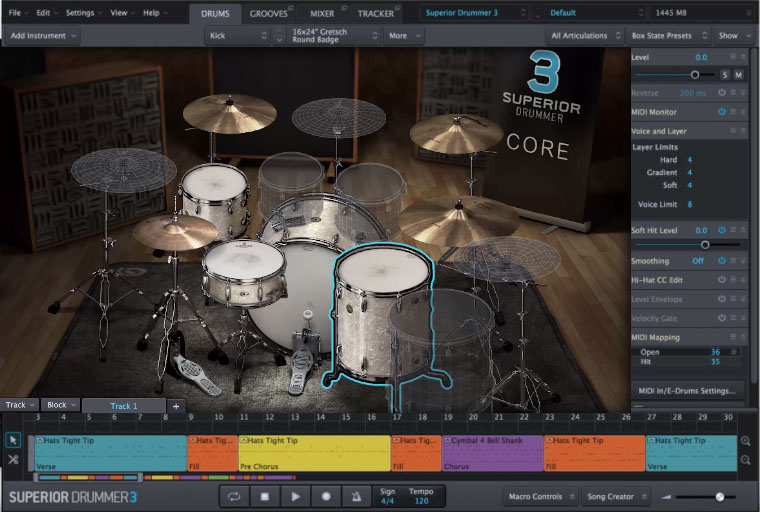The width and height of the screenshot is (760, 512).
Task: Zoom in the song track timeline
Action: click(745, 441)
